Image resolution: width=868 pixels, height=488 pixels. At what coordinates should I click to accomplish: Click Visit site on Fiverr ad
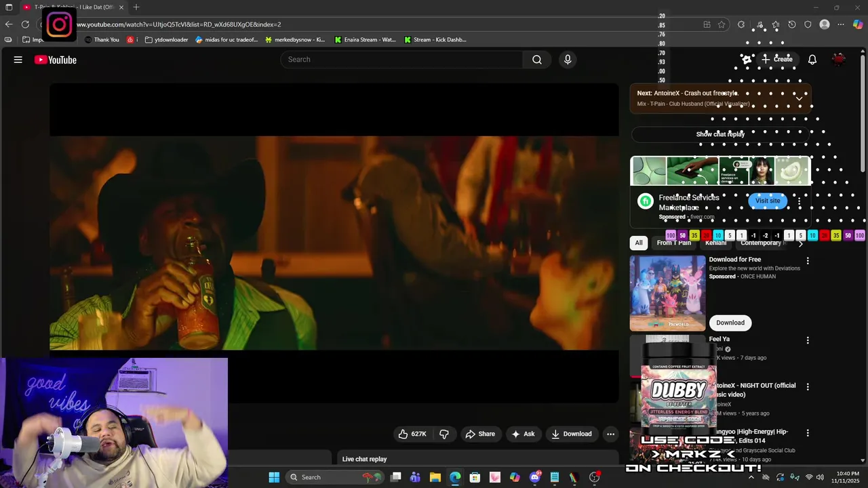(x=768, y=201)
